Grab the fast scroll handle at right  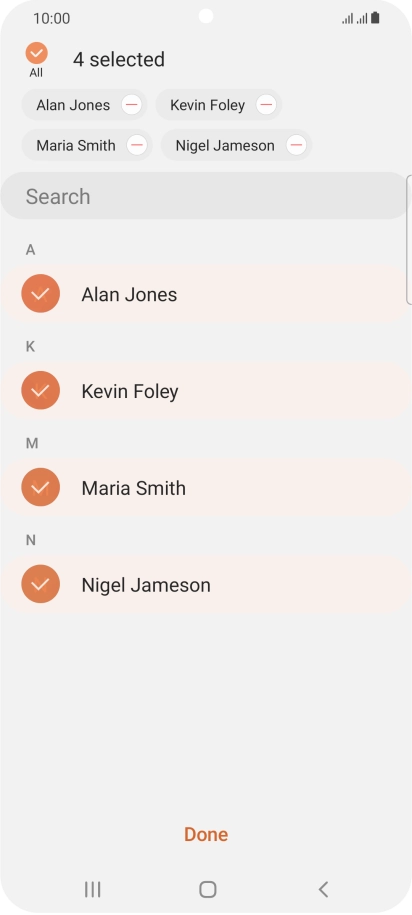click(409, 240)
